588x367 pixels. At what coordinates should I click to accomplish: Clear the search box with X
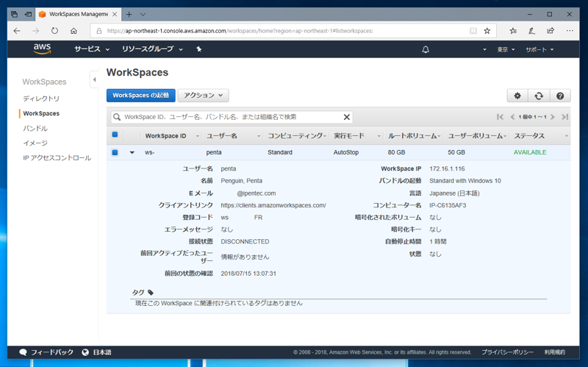tap(347, 117)
